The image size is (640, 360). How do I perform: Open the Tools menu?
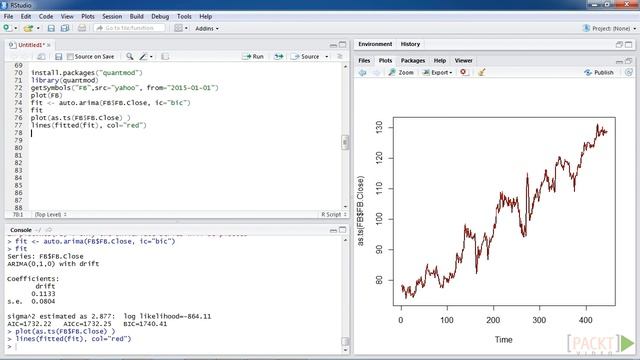pyautogui.click(x=184, y=16)
